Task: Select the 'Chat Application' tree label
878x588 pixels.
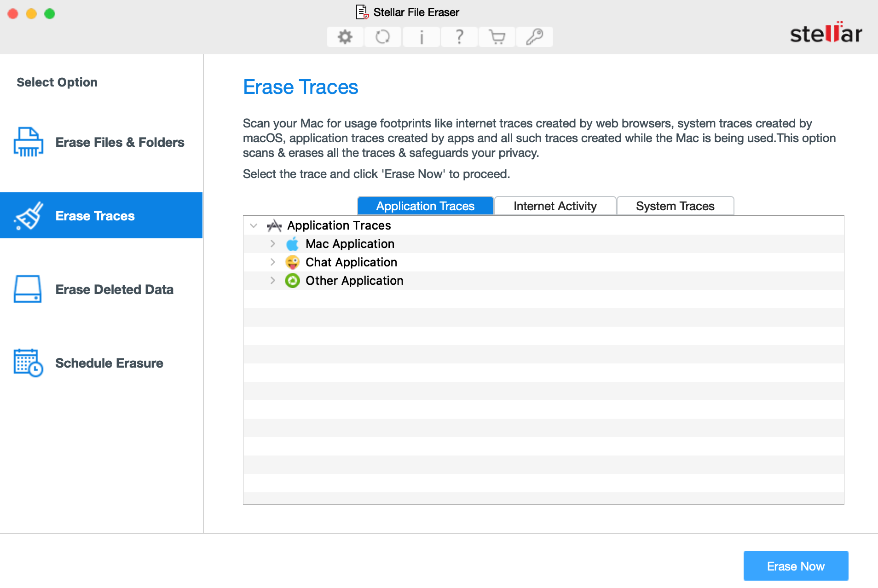Action: [351, 262]
